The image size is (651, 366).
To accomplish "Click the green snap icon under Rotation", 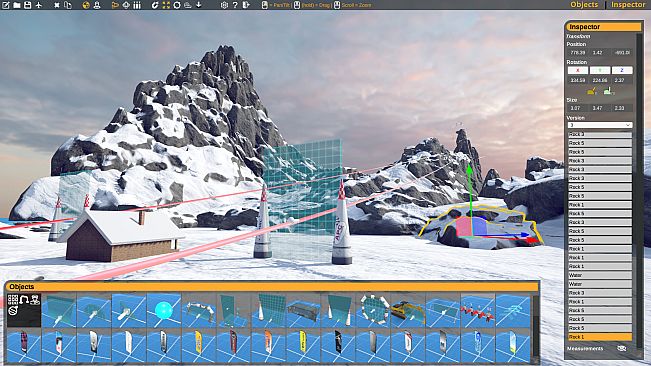I will [x=609, y=91].
